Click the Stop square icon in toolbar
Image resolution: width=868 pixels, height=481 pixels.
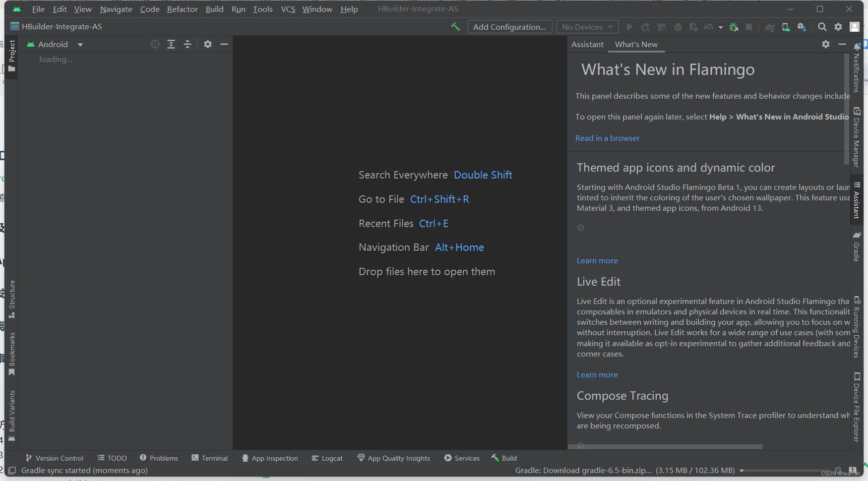(749, 27)
